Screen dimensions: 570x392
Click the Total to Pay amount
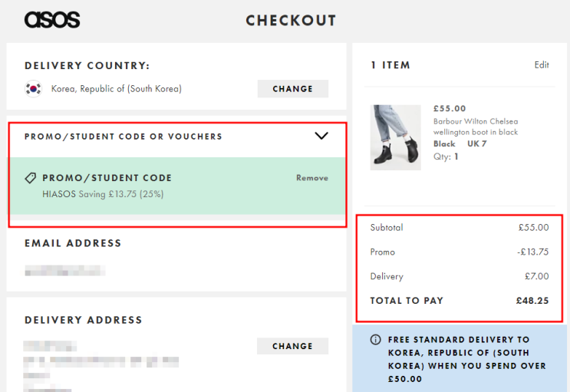click(532, 301)
